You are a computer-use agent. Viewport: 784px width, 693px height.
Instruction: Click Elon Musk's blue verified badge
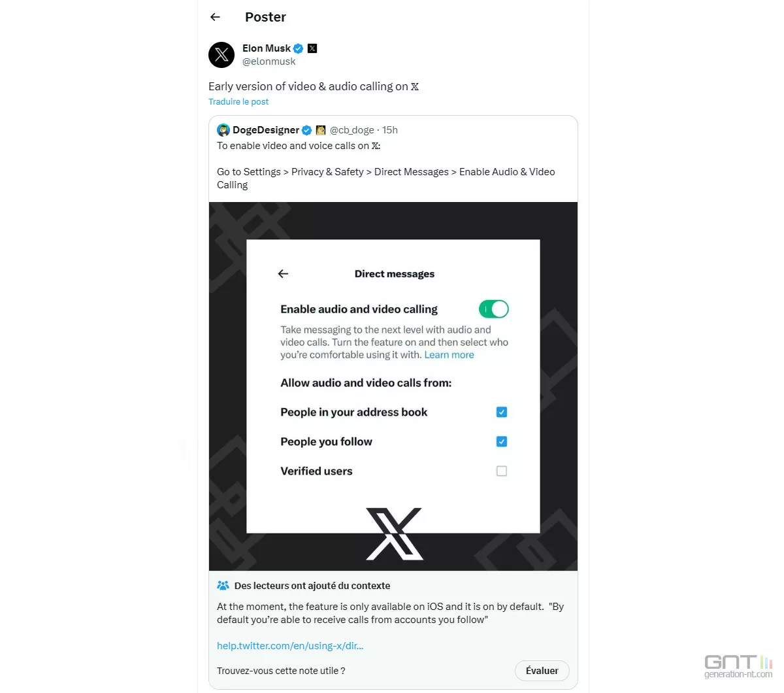click(x=299, y=48)
